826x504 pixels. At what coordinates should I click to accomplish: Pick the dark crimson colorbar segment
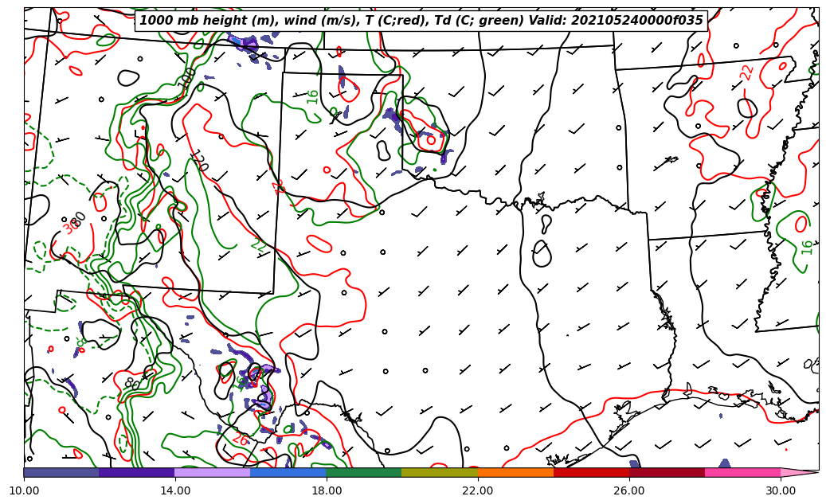[667, 472]
